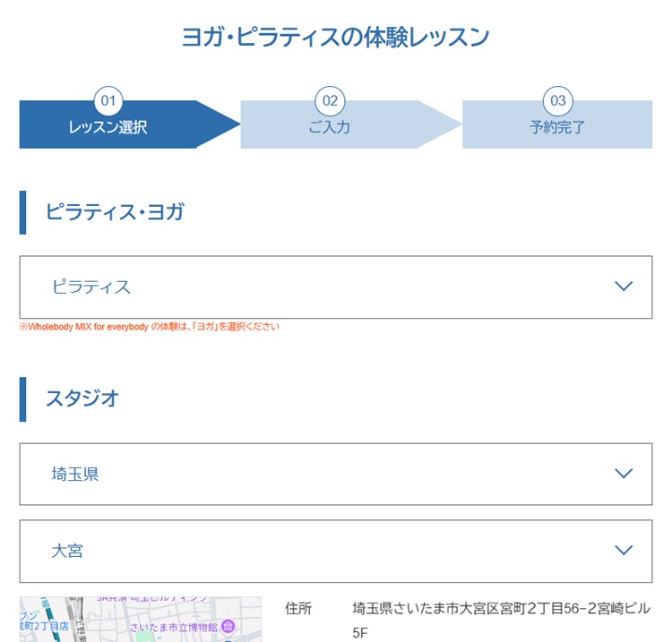
Task: Click the step number 02 circle
Action: 330,101
